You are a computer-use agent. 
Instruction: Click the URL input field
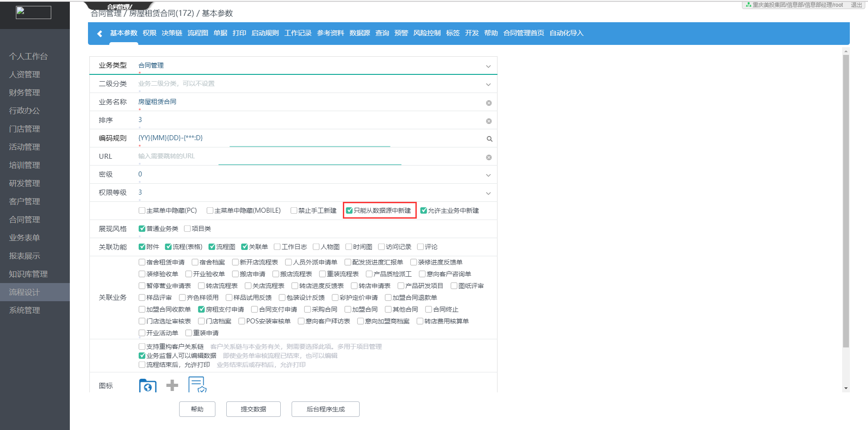click(308, 156)
